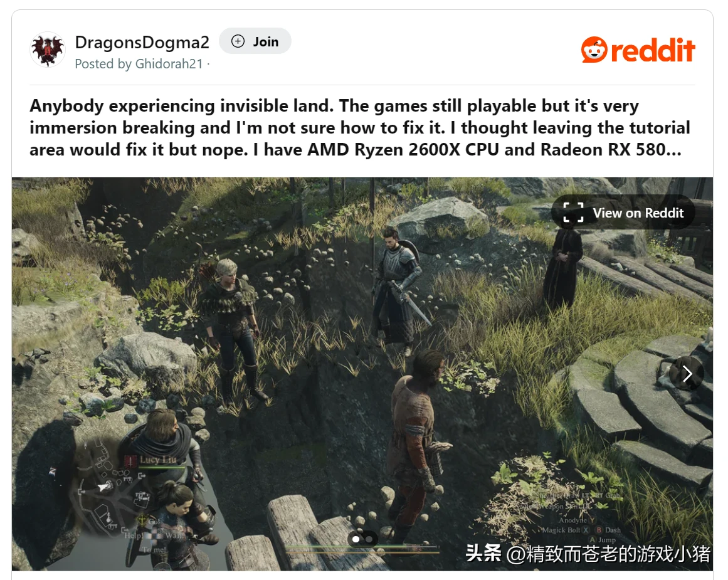Viewport: 728px width, 580px height.
Task: Join the DragonsDogma2 community
Action: [x=255, y=41]
